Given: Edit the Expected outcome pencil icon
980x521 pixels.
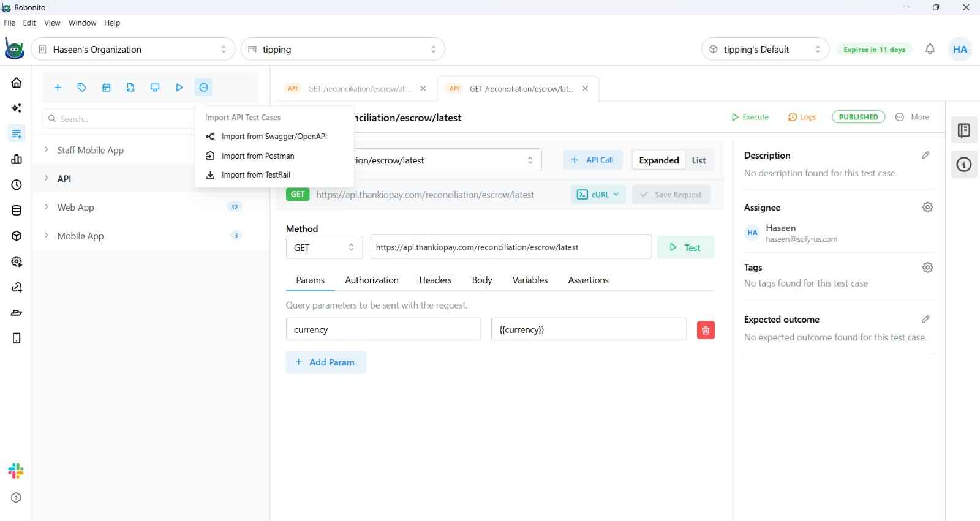Looking at the screenshot, I should (x=925, y=320).
